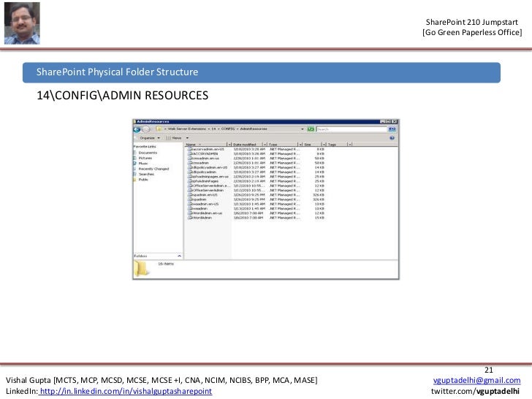Select file 'cmsadmin.en-us'
The height and width of the screenshot is (399, 532).
point(205,159)
